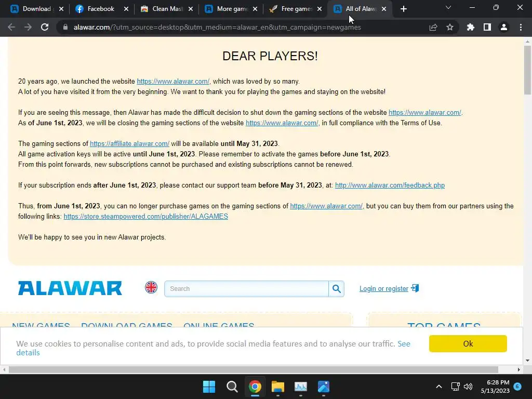Open the Windows Start menu
532x399 pixels.
[x=209, y=387]
